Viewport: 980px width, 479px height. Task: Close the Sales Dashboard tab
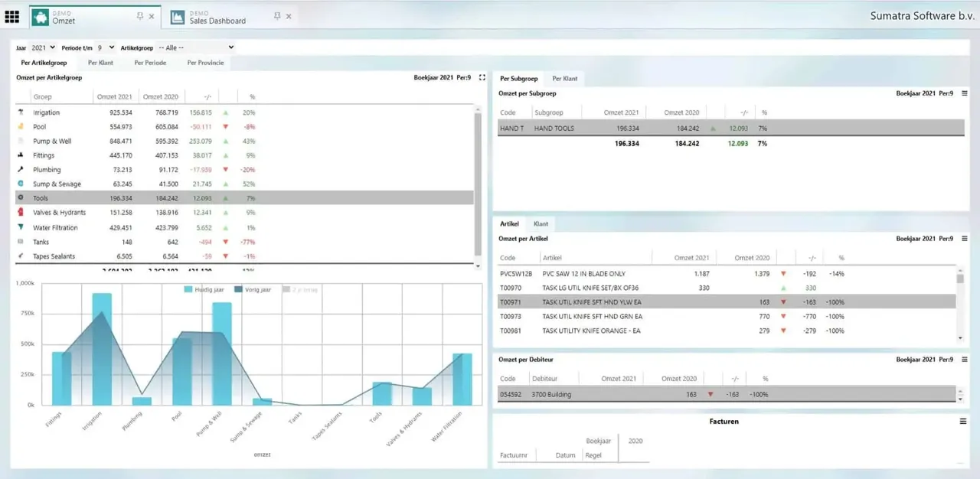289,16
